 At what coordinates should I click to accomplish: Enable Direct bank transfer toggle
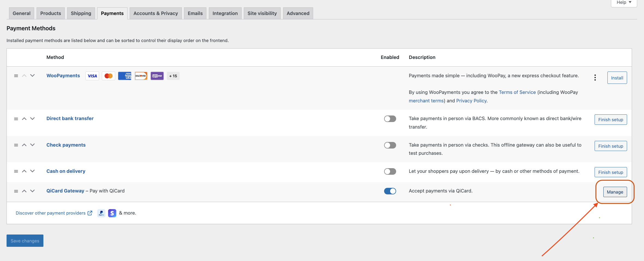390,119
